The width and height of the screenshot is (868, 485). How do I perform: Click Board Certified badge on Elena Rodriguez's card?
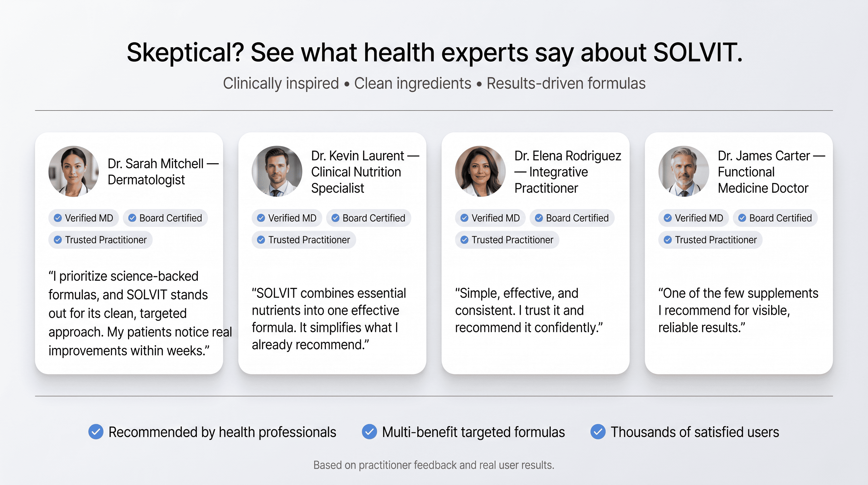tap(572, 218)
